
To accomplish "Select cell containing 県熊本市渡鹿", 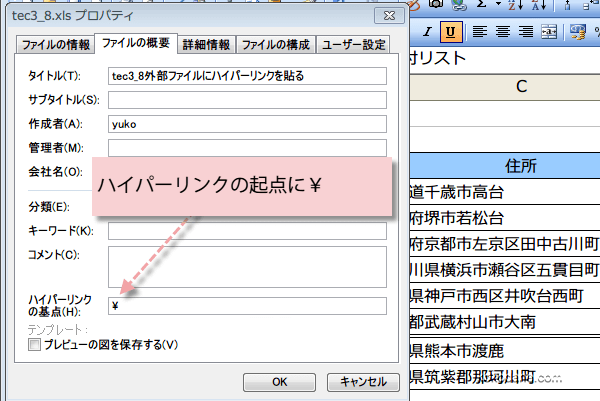I will (x=505, y=350).
